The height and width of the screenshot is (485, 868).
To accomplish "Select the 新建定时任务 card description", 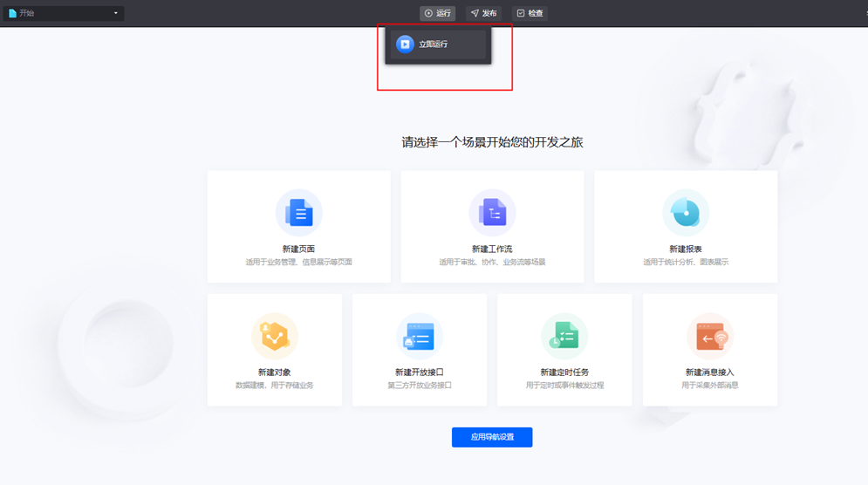I will pyautogui.click(x=564, y=385).
